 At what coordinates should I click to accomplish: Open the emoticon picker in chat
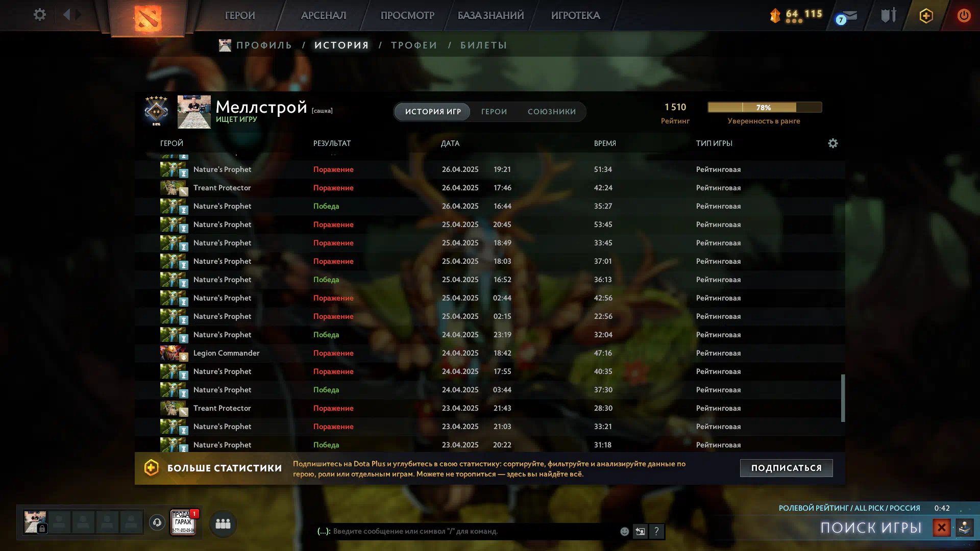point(624,532)
